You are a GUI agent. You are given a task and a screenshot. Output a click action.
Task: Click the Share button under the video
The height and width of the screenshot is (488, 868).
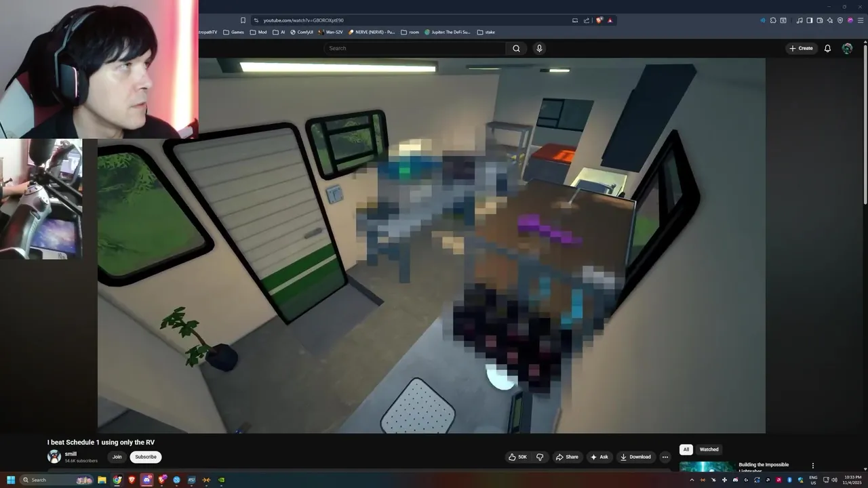567,457
